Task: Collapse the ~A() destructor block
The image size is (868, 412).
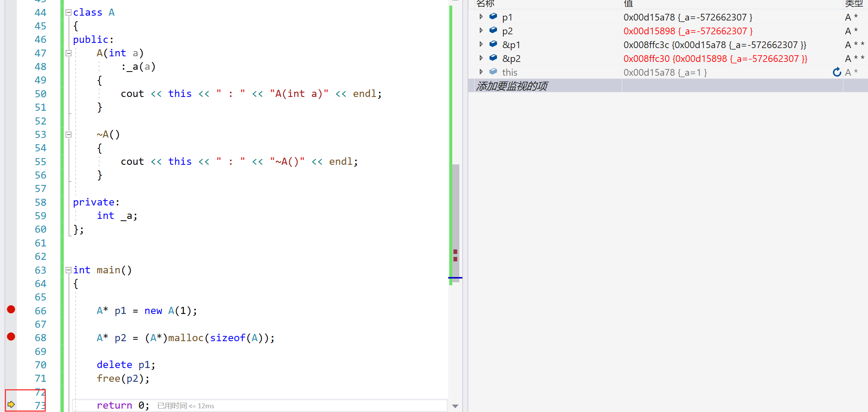Action: (69, 135)
